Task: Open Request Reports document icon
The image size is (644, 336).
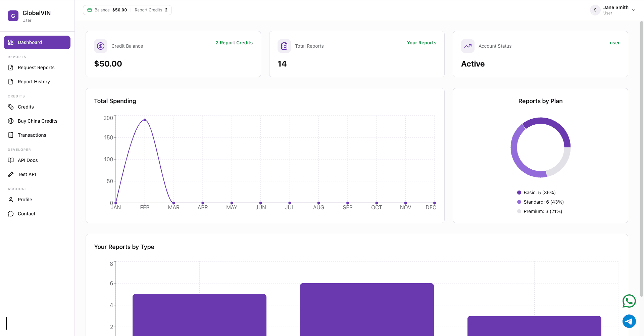Action: (11, 67)
